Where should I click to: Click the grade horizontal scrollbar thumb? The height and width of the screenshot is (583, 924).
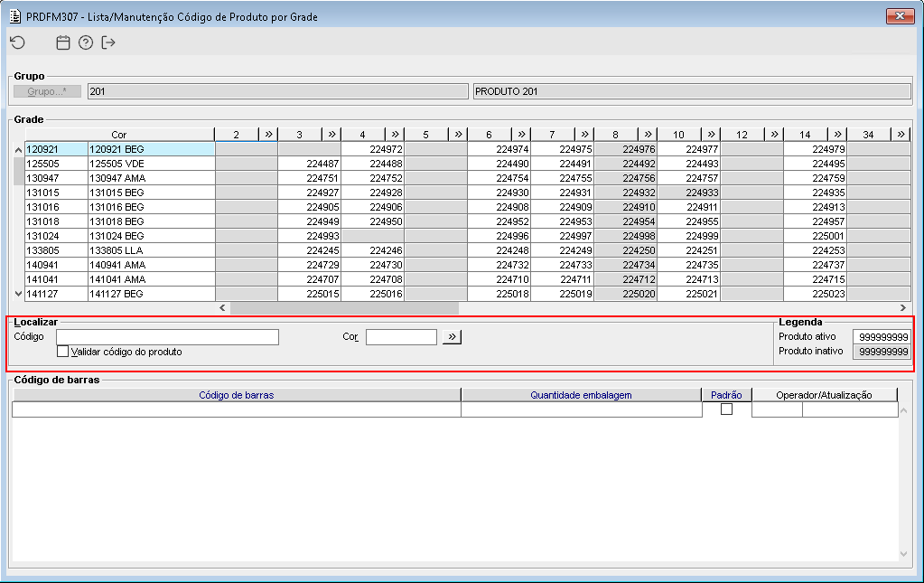coord(345,307)
